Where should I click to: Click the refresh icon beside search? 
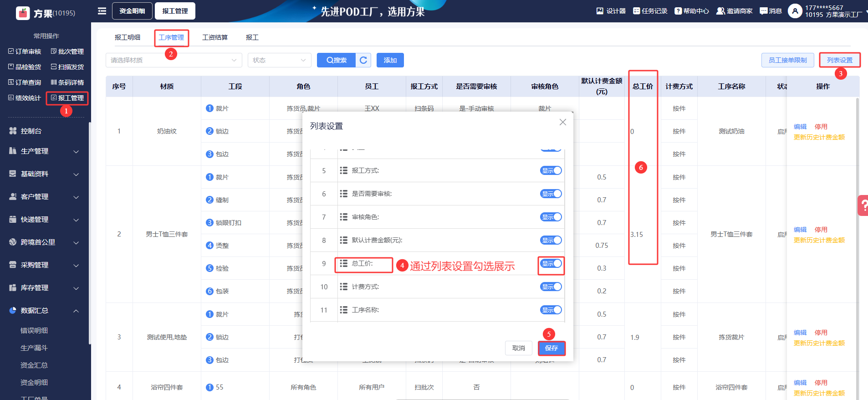point(363,60)
